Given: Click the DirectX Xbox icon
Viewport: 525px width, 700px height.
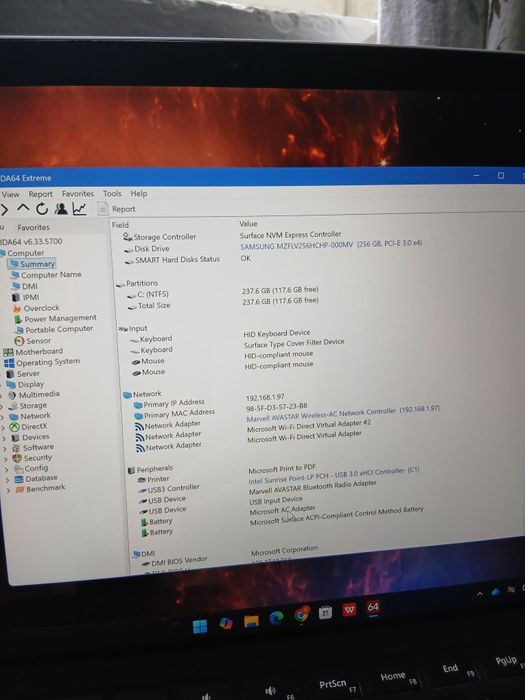Looking at the screenshot, I should pyautogui.click(x=14, y=427).
